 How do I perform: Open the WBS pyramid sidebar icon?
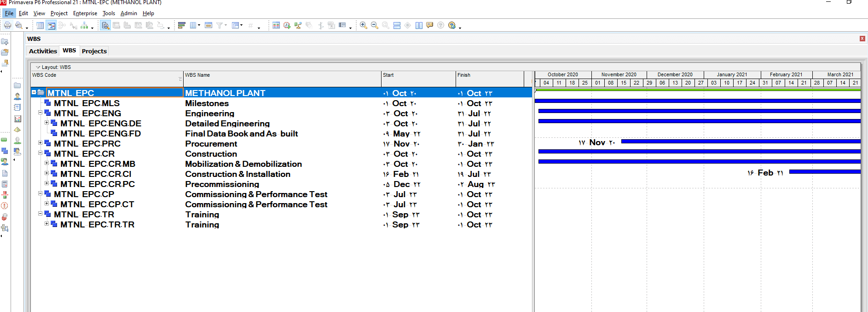17,130
